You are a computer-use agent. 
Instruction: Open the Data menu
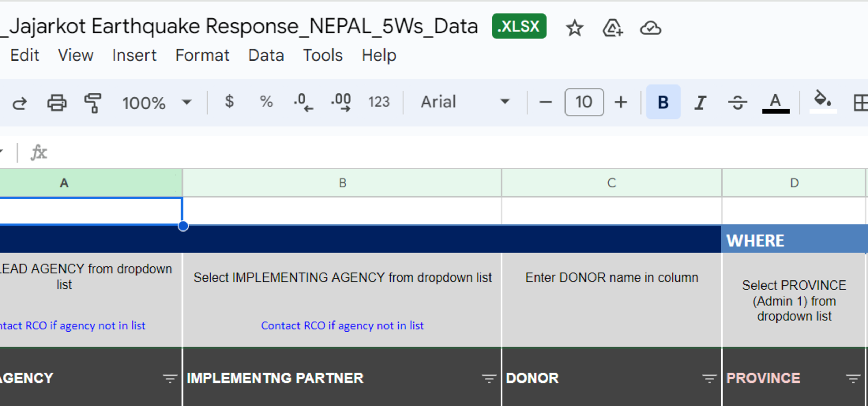pos(266,55)
